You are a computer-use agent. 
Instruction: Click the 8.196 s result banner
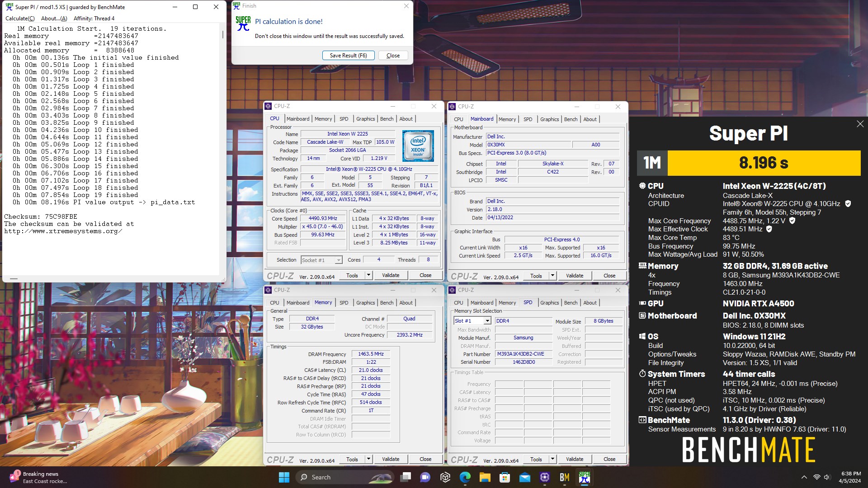764,163
